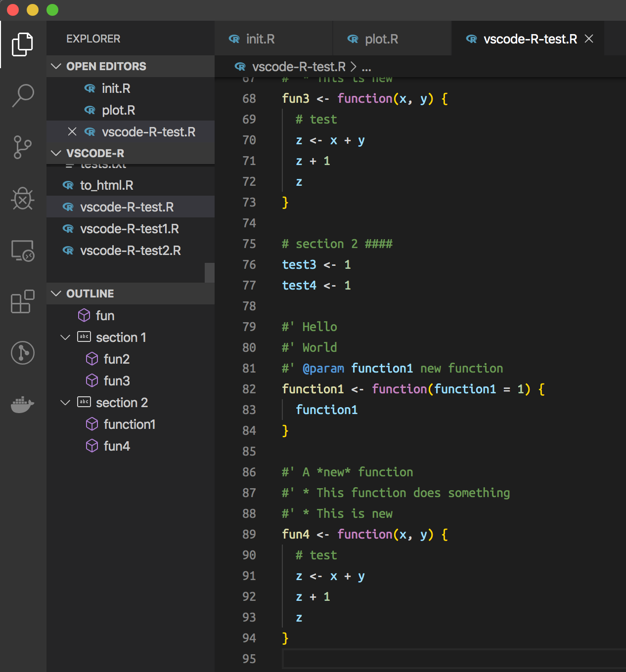Click line number 82 in gutter
The image size is (626, 672).
[249, 389]
